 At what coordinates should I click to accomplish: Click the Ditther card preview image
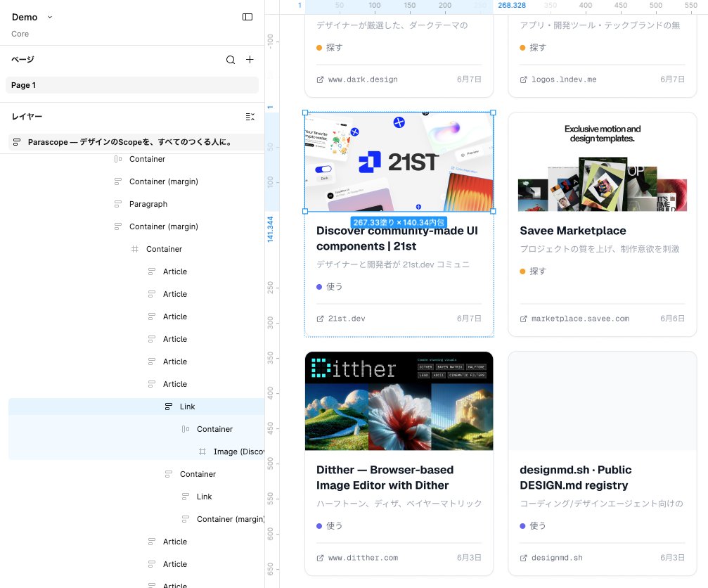pos(399,401)
